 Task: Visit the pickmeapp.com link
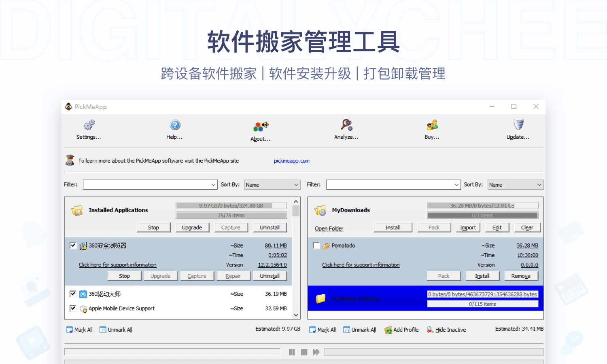tap(291, 161)
